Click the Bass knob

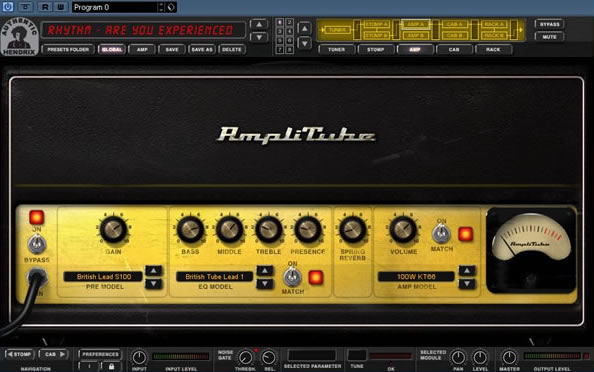pyautogui.click(x=190, y=230)
